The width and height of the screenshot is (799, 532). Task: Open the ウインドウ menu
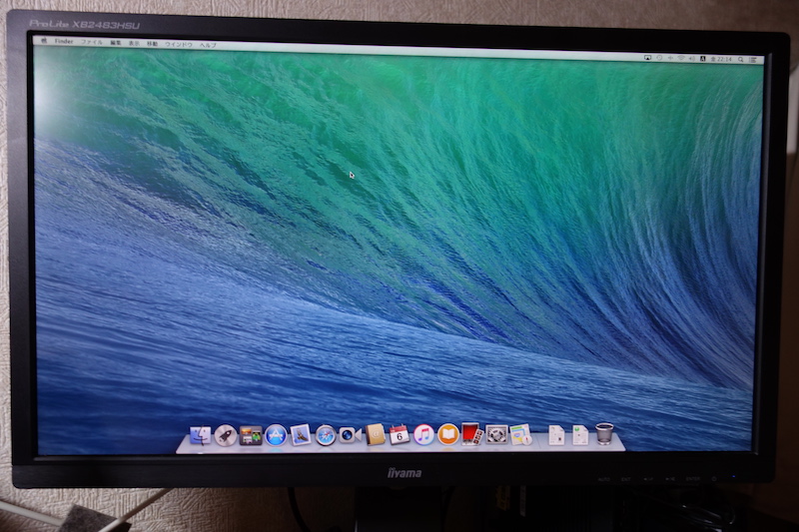[179, 45]
